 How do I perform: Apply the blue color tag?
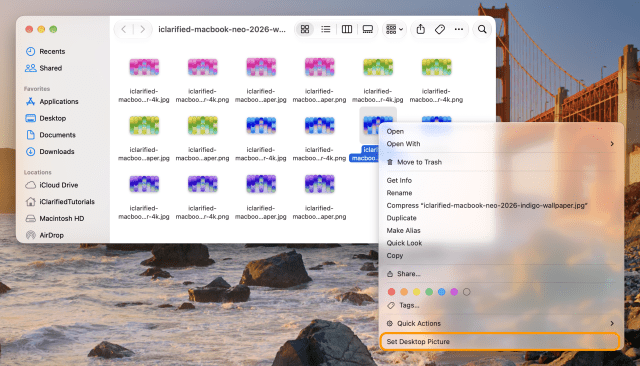[442, 292]
